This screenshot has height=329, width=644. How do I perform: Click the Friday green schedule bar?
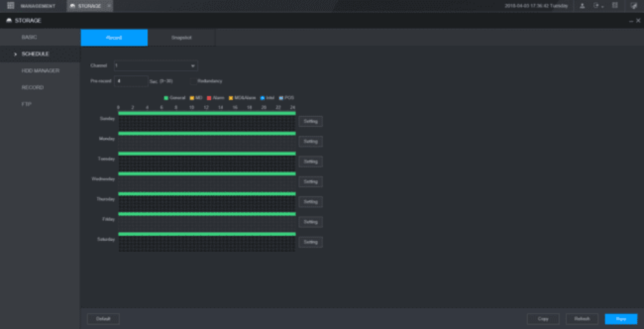207,214
